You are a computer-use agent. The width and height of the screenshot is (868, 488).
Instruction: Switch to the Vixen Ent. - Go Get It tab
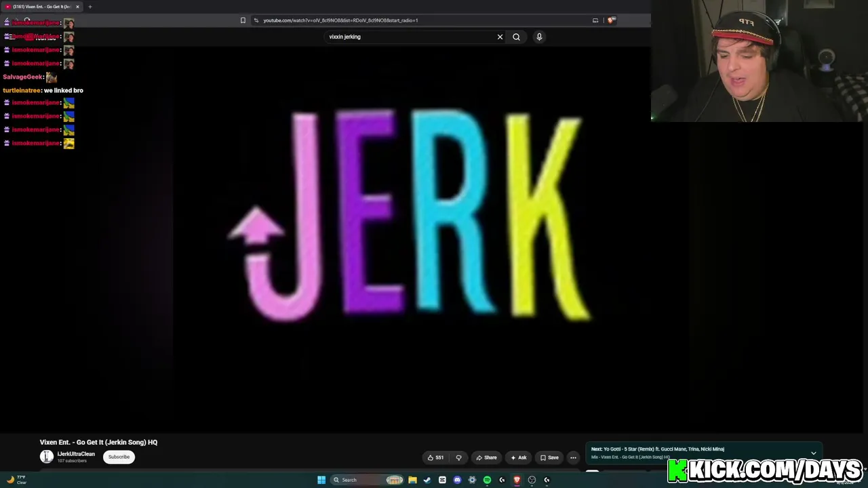(42, 7)
